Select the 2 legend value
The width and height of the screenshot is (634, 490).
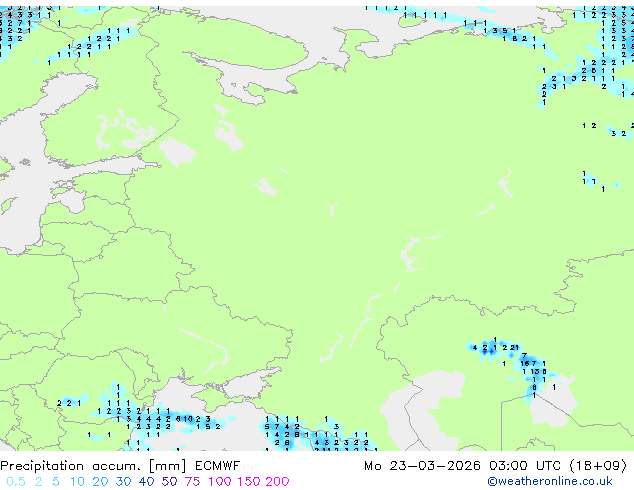point(38,482)
